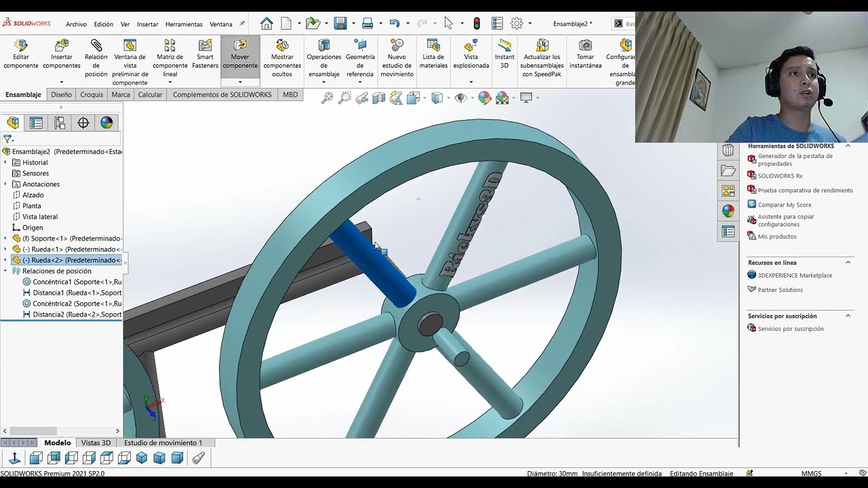
Task: Save the assembly with the floppy icon
Action: [x=340, y=24]
